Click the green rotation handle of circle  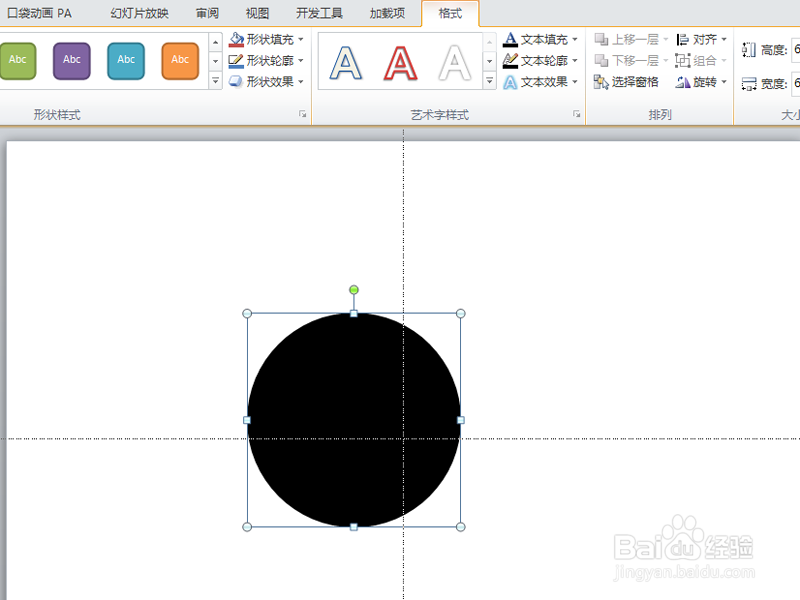[354, 290]
